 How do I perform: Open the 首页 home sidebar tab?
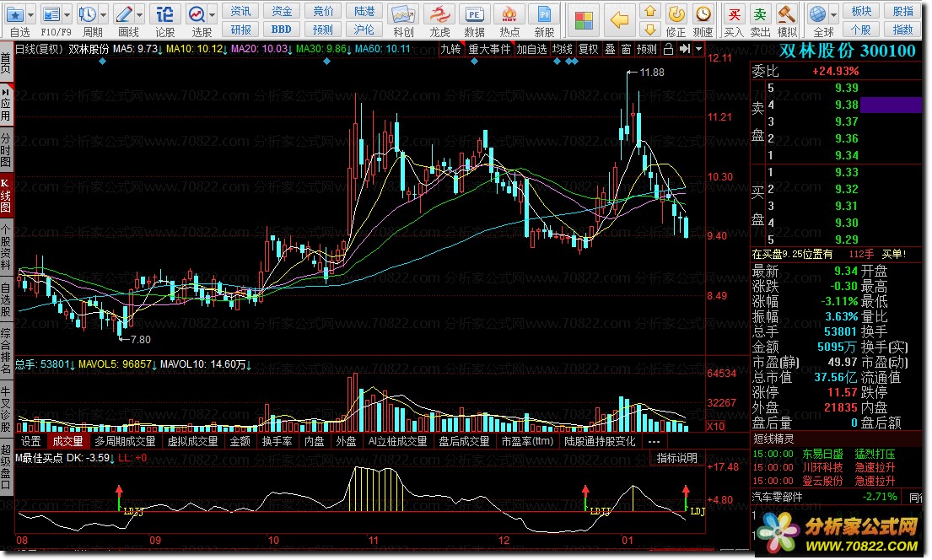click(x=6, y=62)
